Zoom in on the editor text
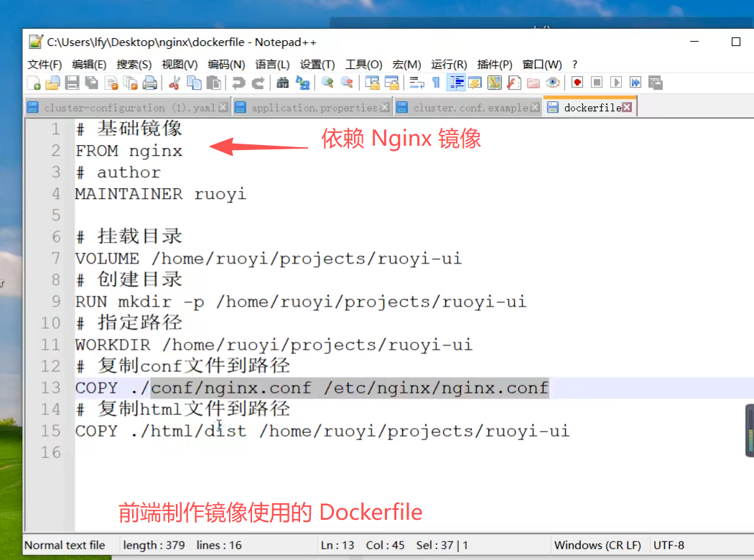The width and height of the screenshot is (754, 560). pyautogui.click(x=327, y=83)
